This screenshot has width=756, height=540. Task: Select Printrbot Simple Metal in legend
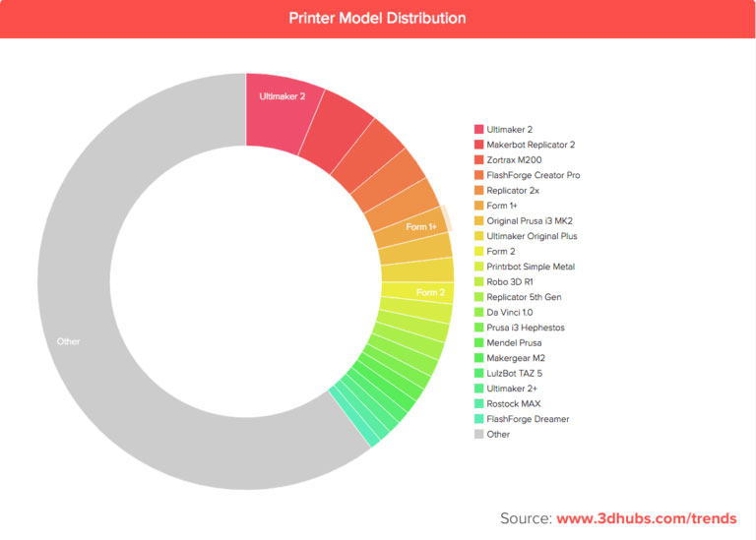click(x=525, y=267)
